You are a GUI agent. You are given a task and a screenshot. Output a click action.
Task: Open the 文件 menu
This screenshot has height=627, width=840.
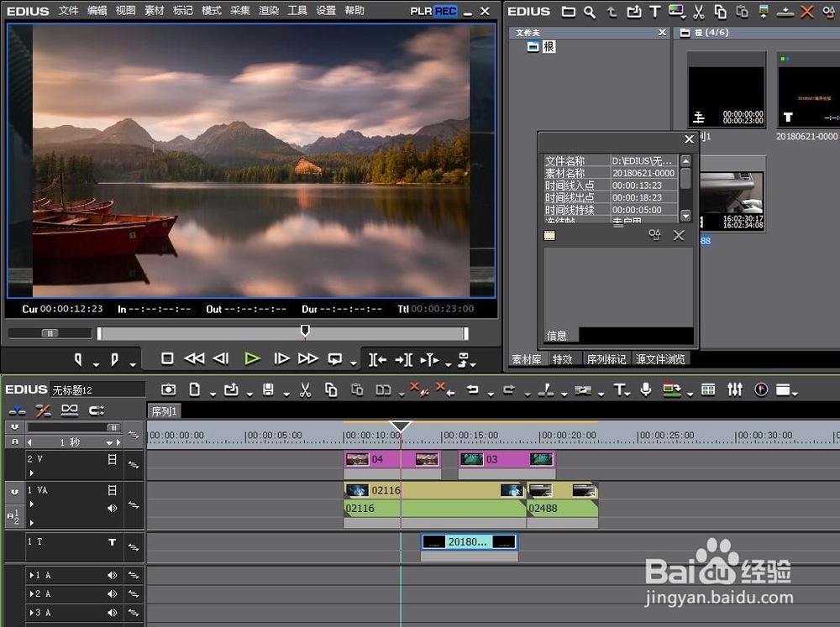tap(69, 11)
